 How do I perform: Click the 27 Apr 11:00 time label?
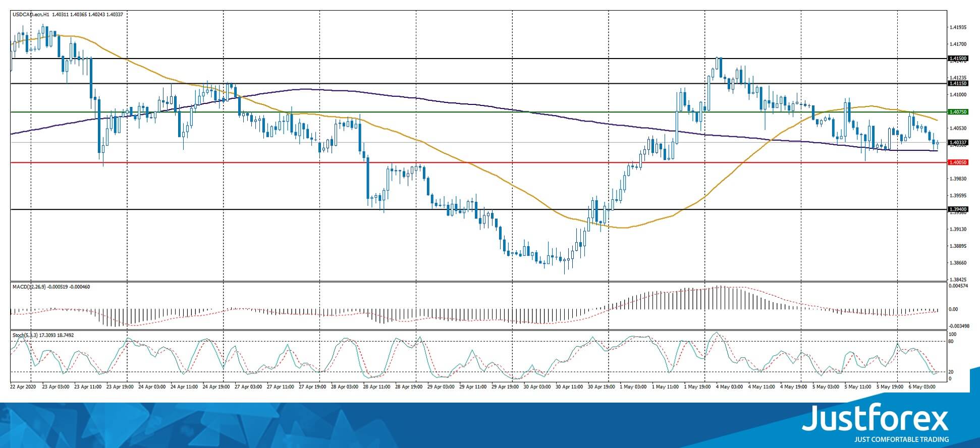pyautogui.click(x=281, y=387)
